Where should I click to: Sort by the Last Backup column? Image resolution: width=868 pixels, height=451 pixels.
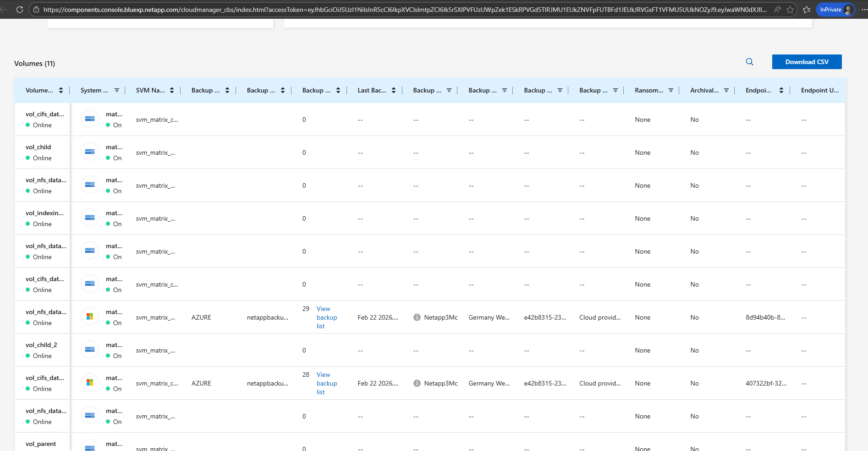[x=394, y=90]
